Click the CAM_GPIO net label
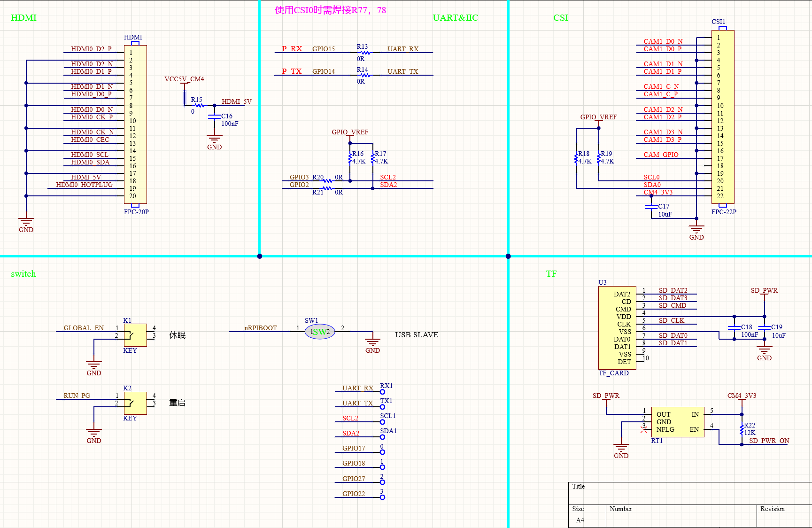Image resolution: width=812 pixels, height=528 pixels. 661,155
